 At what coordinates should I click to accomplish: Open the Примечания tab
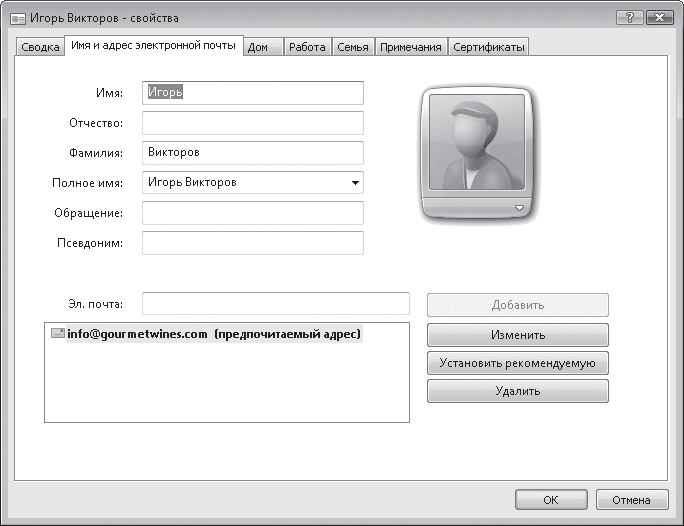[410, 47]
